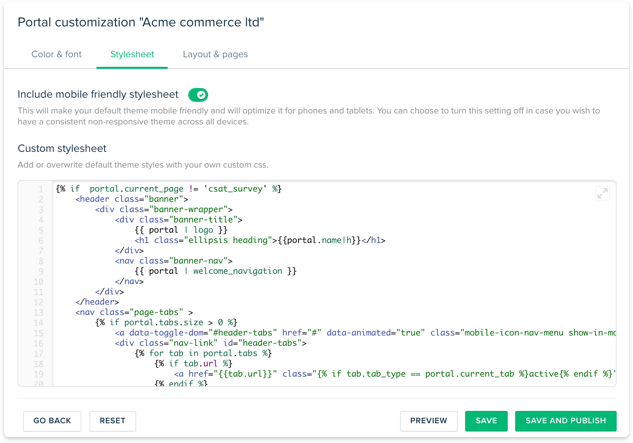Switch to the Color & font tab
Screen dimensions: 633x443
click(57, 54)
